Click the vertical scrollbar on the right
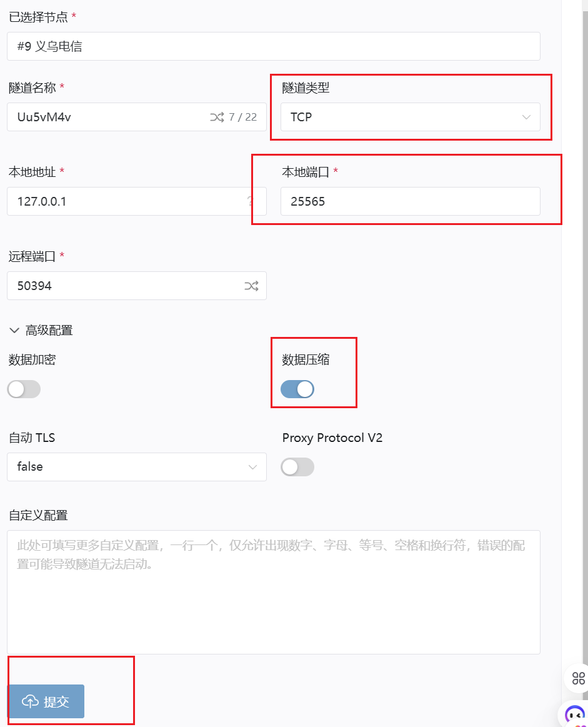 pyautogui.click(x=584, y=313)
